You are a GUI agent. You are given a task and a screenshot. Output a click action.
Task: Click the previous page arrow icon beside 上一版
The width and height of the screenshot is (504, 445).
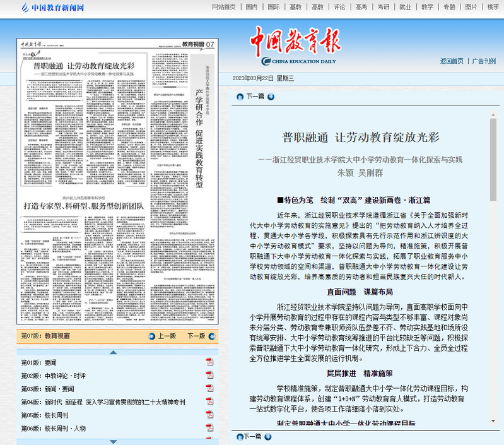click(x=151, y=336)
